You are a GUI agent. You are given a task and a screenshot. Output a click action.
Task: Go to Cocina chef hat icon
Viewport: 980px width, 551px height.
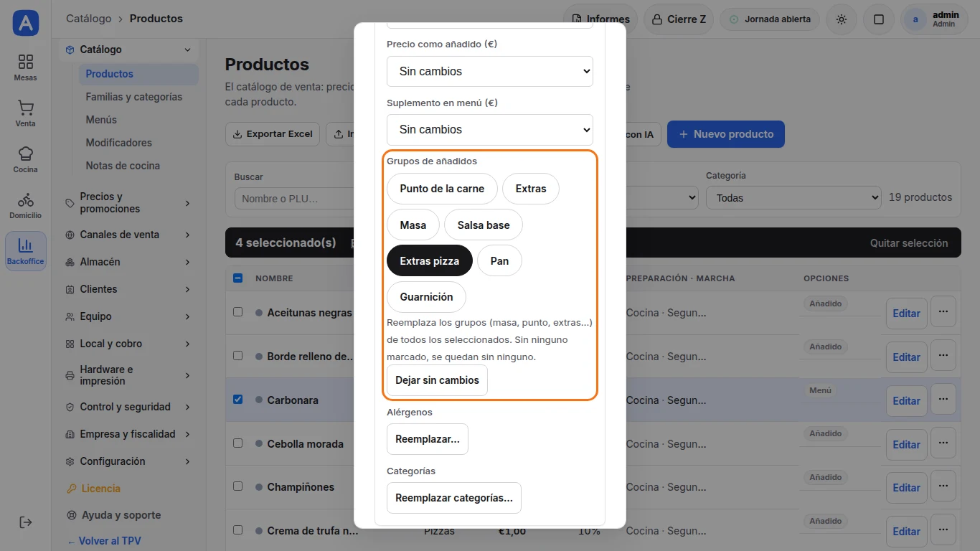(25, 159)
